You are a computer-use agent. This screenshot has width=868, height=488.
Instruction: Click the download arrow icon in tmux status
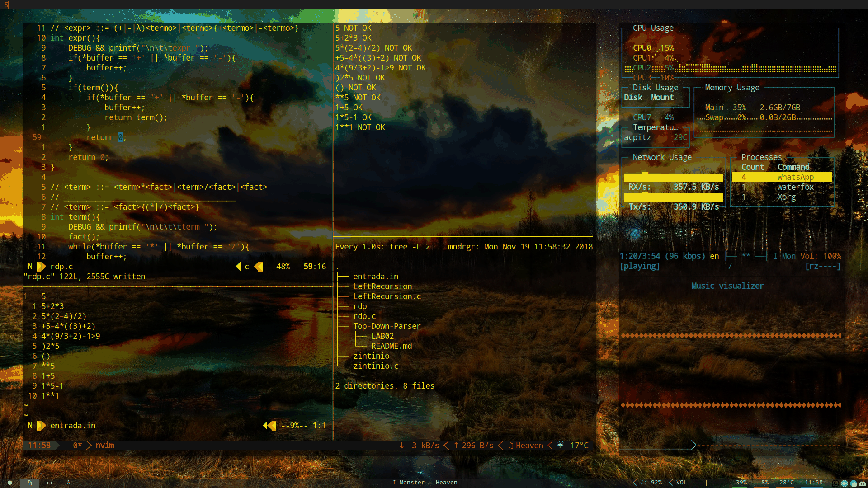pyautogui.click(x=401, y=446)
